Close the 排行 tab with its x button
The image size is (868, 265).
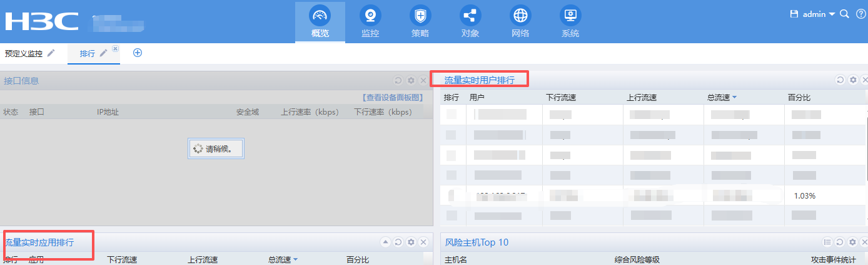pos(115,48)
